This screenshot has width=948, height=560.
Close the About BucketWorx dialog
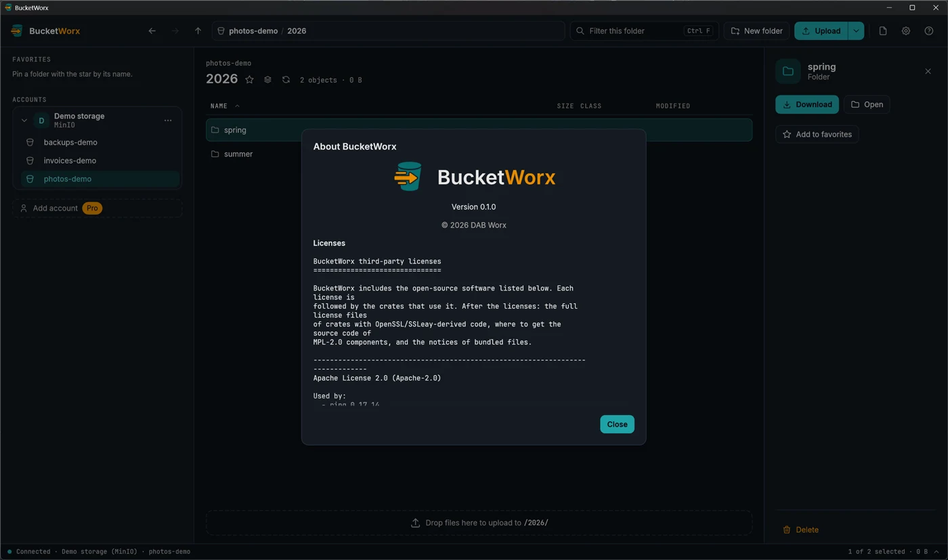(617, 425)
